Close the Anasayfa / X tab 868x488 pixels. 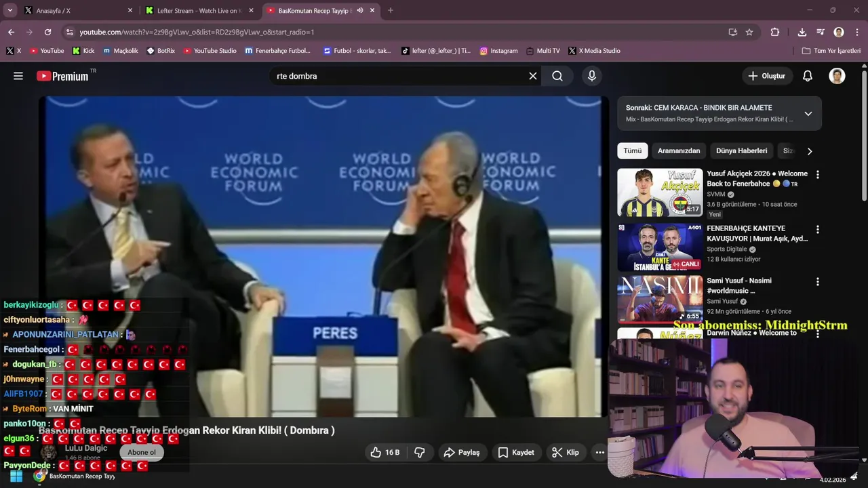(130, 11)
